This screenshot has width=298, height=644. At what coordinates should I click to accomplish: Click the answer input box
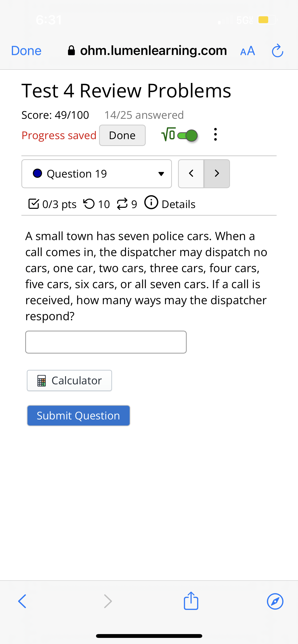click(x=106, y=342)
